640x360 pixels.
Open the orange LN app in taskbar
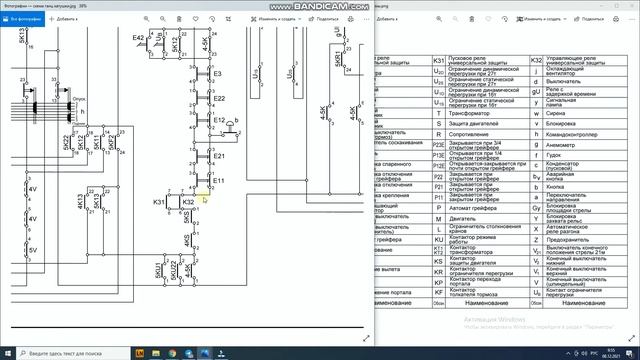coord(140,353)
